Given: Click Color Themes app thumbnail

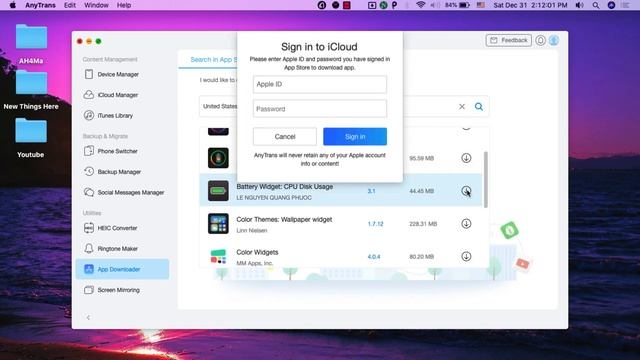Looking at the screenshot, I should tap(218, 224).
